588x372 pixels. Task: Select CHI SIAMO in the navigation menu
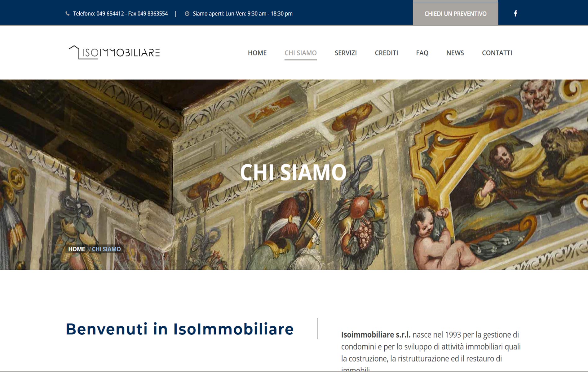click(301, 53)
